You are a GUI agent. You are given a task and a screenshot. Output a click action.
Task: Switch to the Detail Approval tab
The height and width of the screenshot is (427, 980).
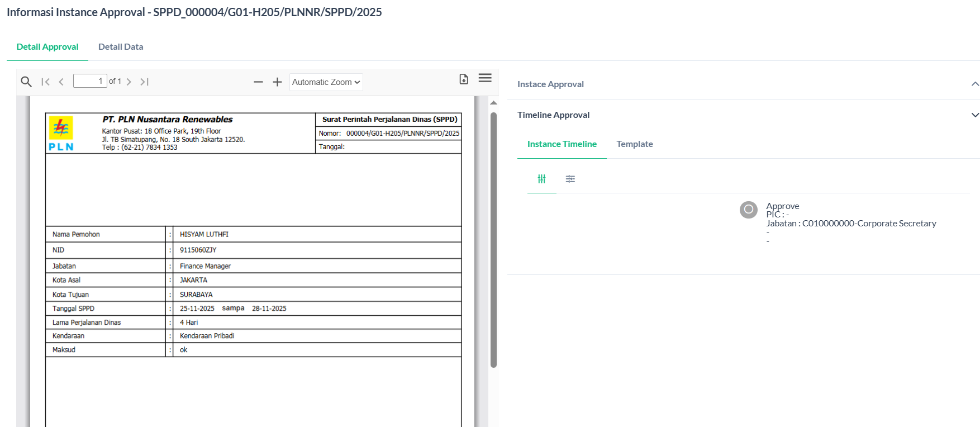click(47, 47)
